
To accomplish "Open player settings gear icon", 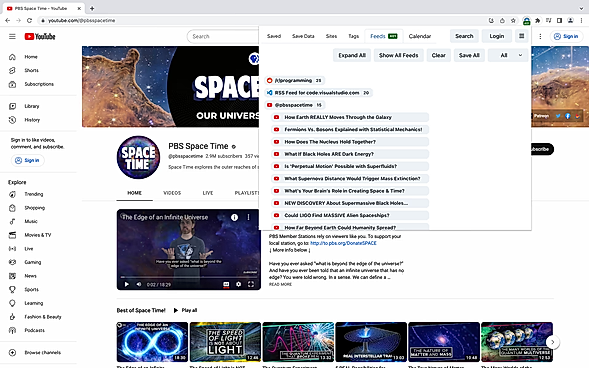I will click(x=239, y=284).
